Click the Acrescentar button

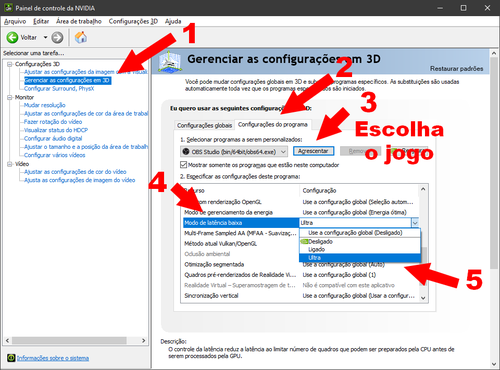point(313,151)
